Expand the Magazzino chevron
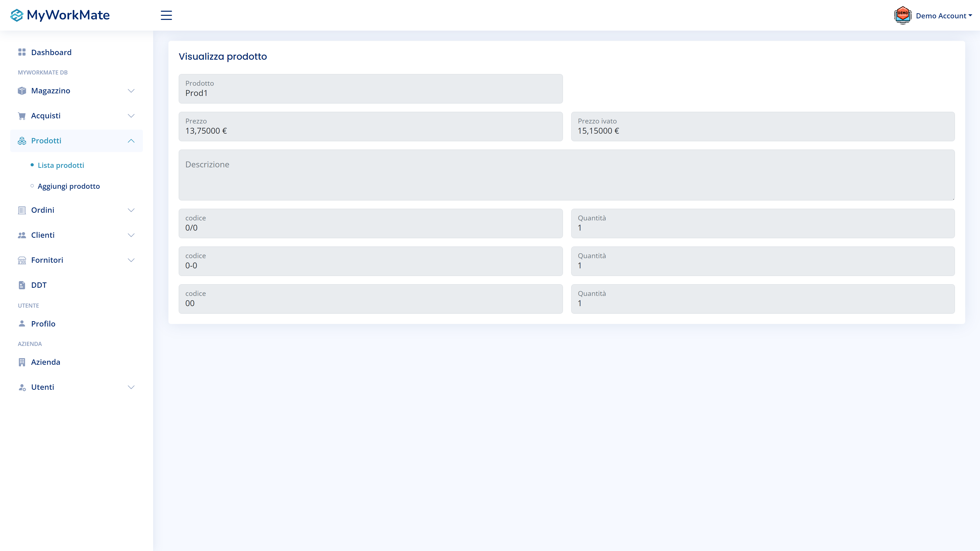The height and width of the screenshot is (551, 980). coord(131,91)
